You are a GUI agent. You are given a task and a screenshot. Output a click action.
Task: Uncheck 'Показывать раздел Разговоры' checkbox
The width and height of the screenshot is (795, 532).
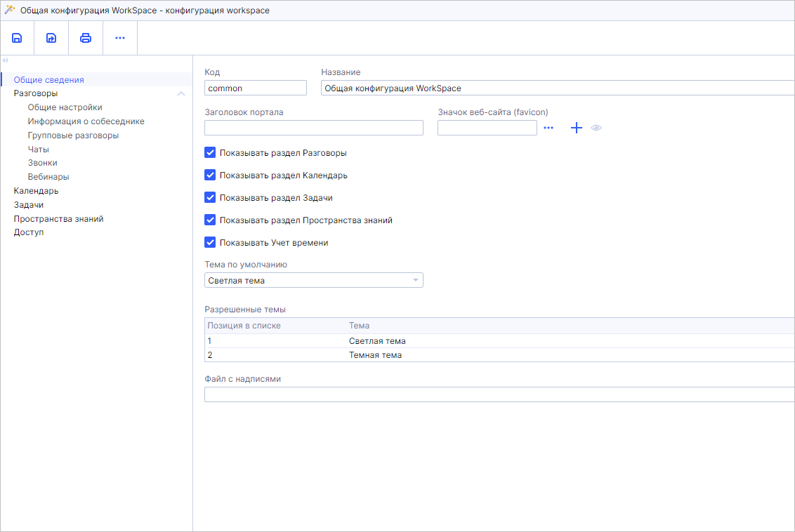pos(210,152)
